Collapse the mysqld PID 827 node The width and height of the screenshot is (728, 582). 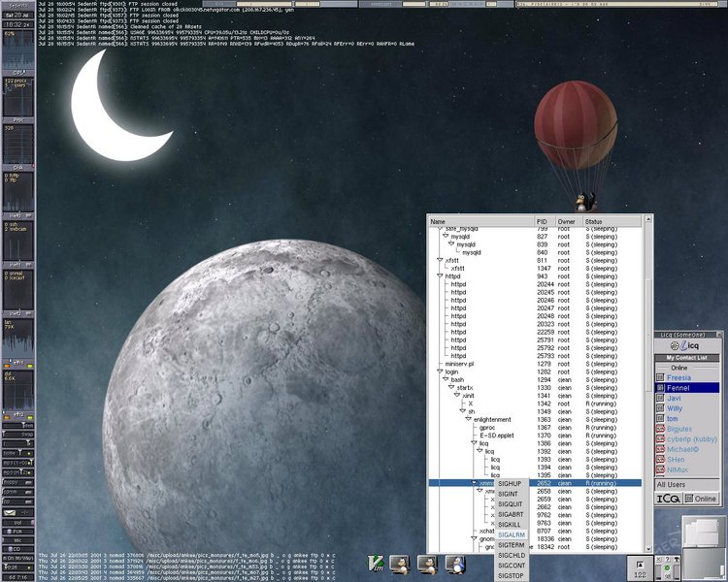[x=446, y=237]
